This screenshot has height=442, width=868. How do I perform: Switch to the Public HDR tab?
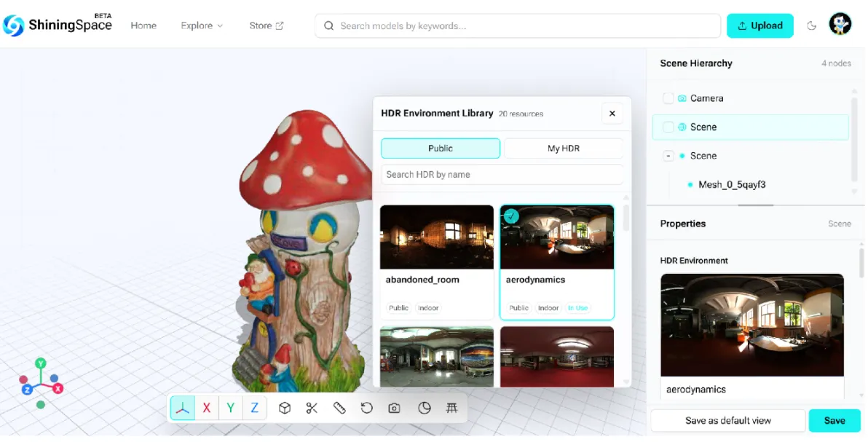(x=441, y=149)
